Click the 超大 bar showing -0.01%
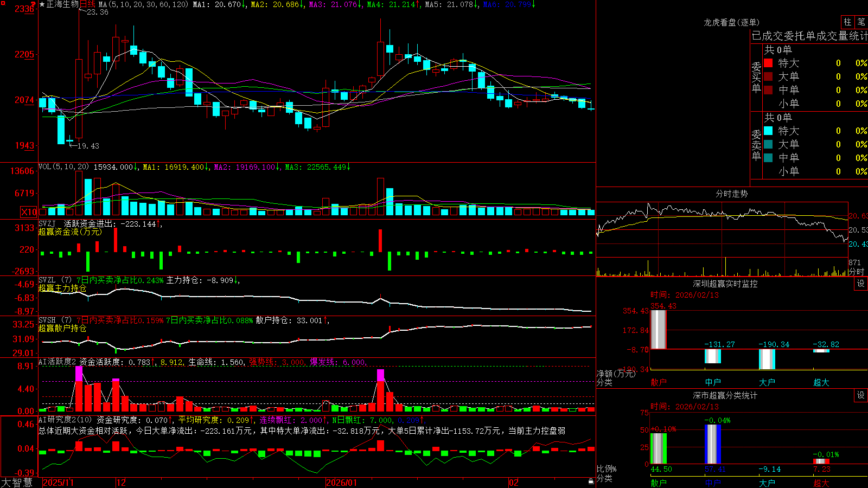 (821, 461)
